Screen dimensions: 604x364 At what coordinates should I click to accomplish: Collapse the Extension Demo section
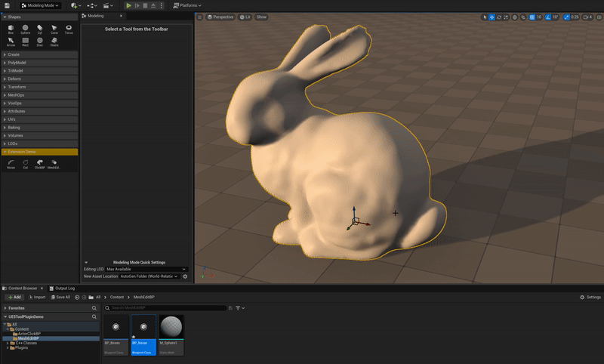[40, 152]
